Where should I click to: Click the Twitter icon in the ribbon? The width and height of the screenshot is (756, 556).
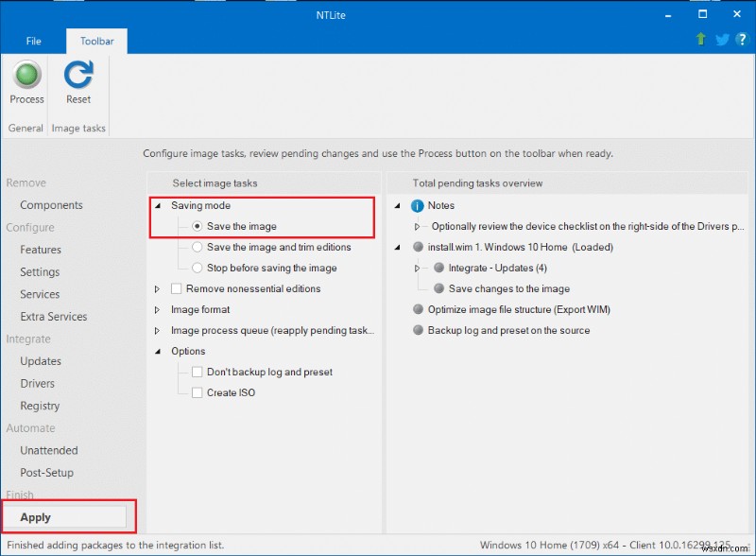pyautogui.click(x=721, y=40)
